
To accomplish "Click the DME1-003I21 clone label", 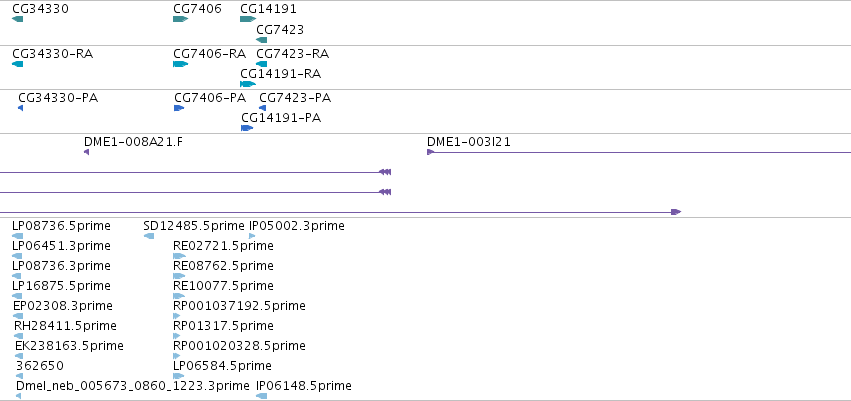I will tap(468, 142).
